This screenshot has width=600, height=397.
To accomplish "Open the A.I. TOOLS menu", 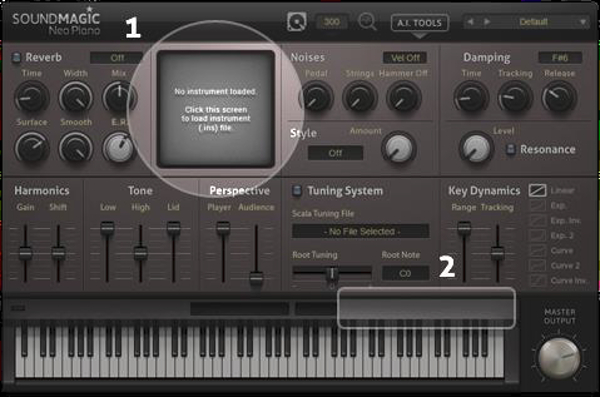I will pos(420,23).
